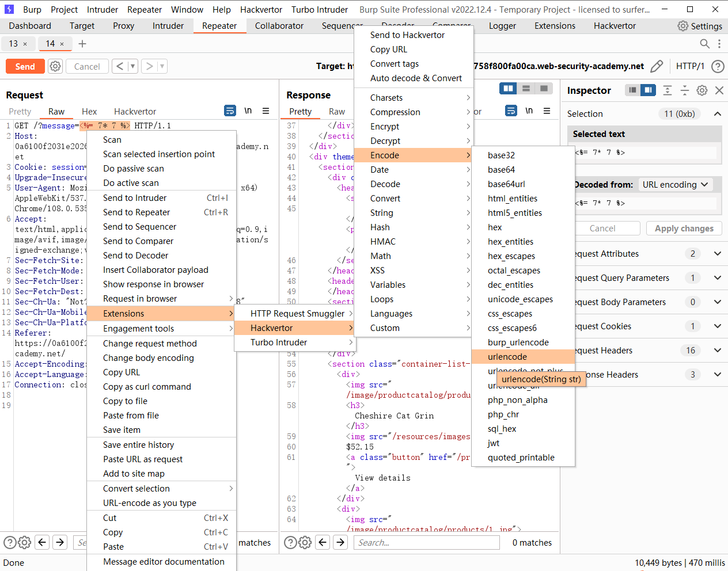The width and height of the screenshot is (728, 571).
Task: Click Apply changes in Inspector
Action: coord(684,229)
